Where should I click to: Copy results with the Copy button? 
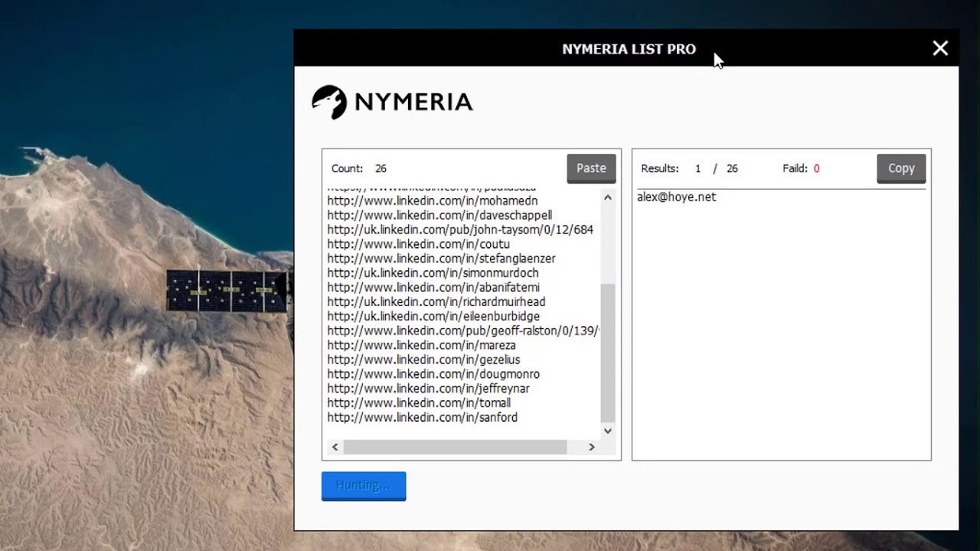tap(901, 168)
